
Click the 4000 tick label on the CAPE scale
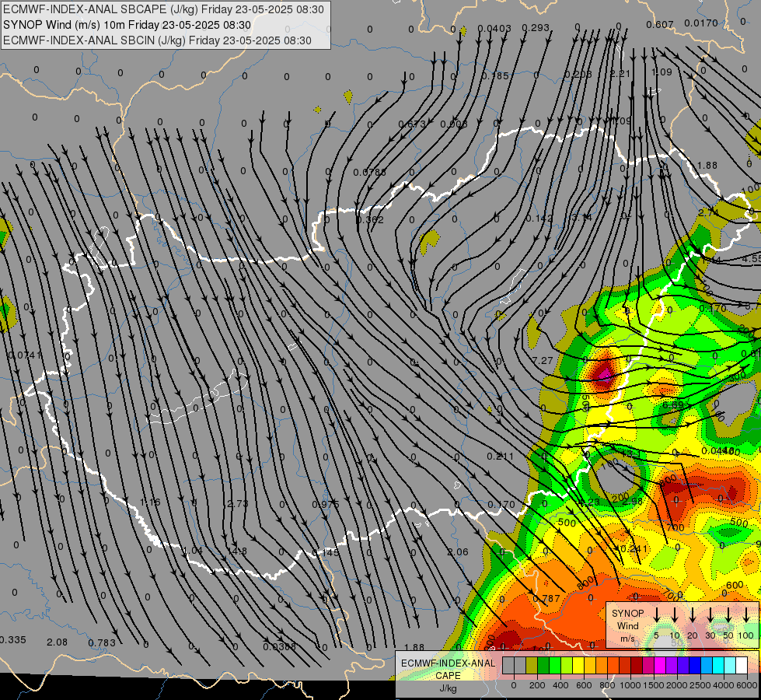pyautogui.click(x=724, y=685)
